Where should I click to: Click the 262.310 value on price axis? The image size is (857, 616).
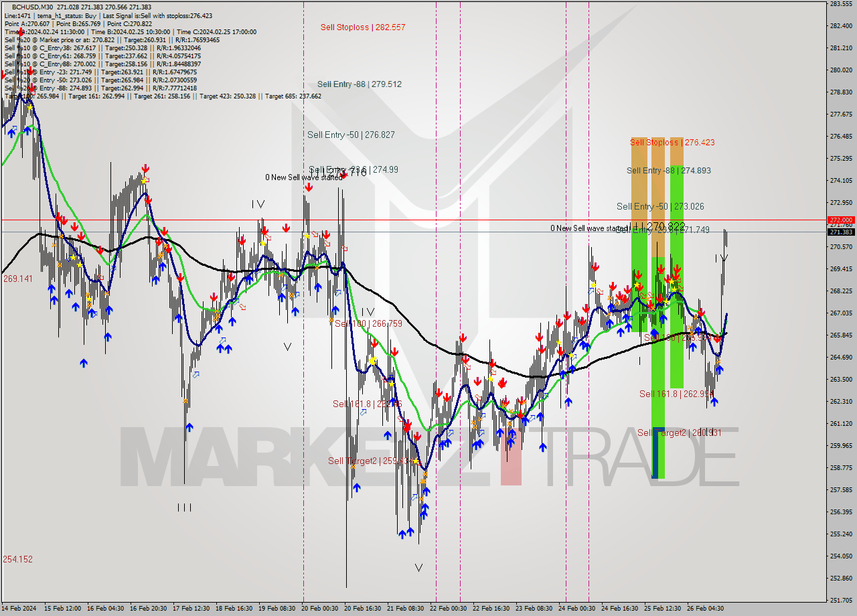coord(841,402)
